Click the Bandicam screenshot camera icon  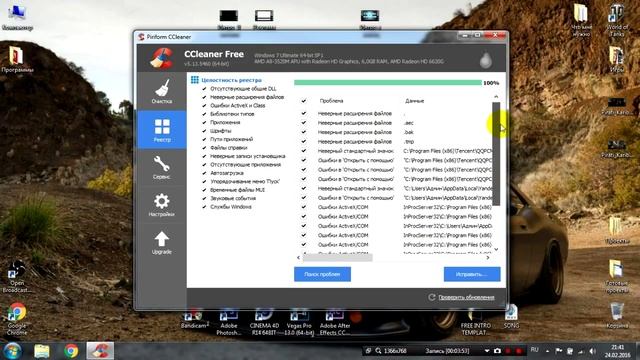(x=497, y=351)
